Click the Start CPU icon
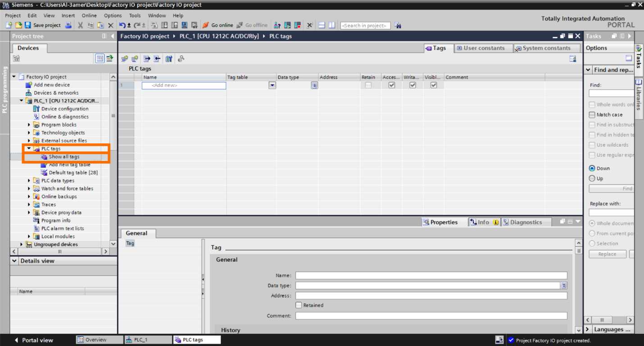Screen dimensions: 644x346 click(x=287, y=25)
